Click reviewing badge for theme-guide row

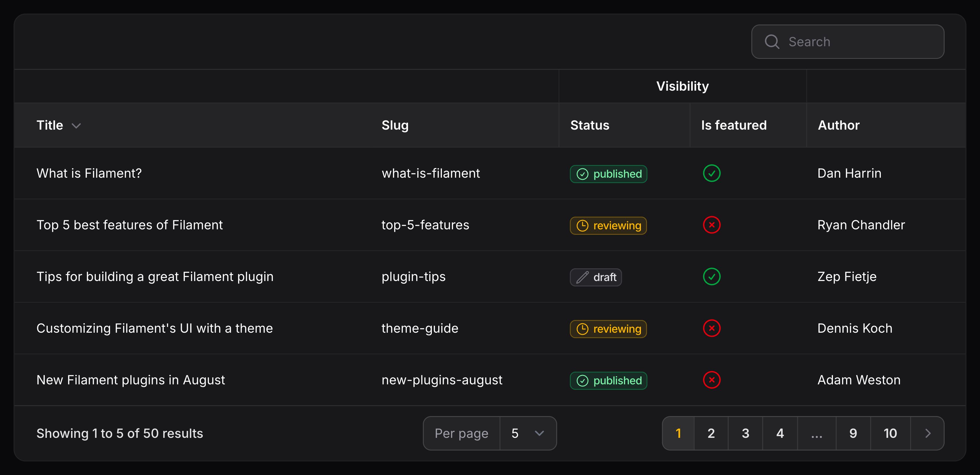click(x=608, y=329)
